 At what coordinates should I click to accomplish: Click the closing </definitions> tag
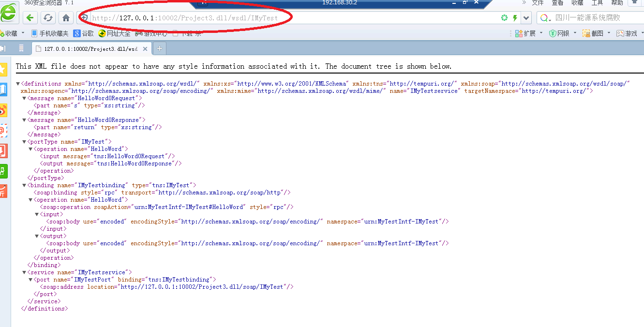pos(45,309)
